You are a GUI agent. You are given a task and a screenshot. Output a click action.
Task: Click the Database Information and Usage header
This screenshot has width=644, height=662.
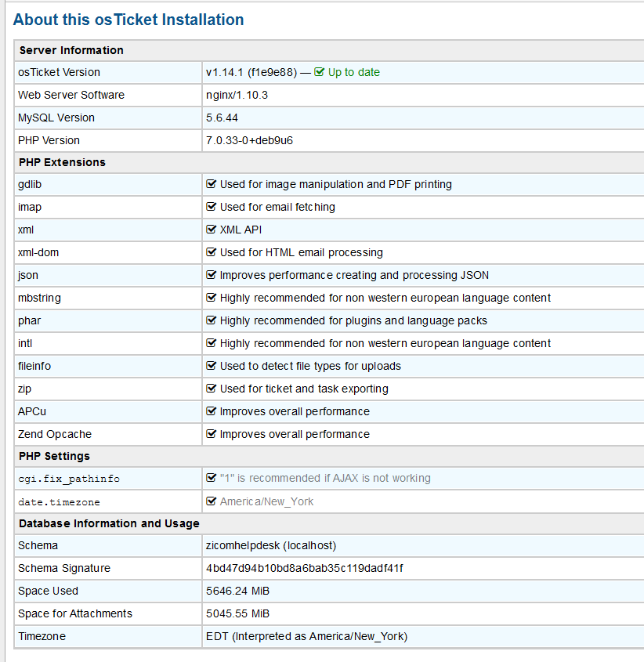coord(109,523)
